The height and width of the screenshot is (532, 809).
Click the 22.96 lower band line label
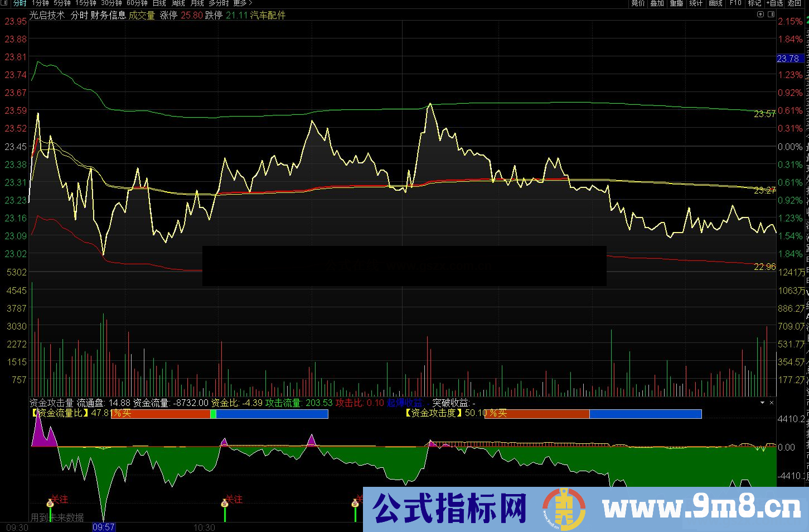pyautogui.click(x=764, y=267)
